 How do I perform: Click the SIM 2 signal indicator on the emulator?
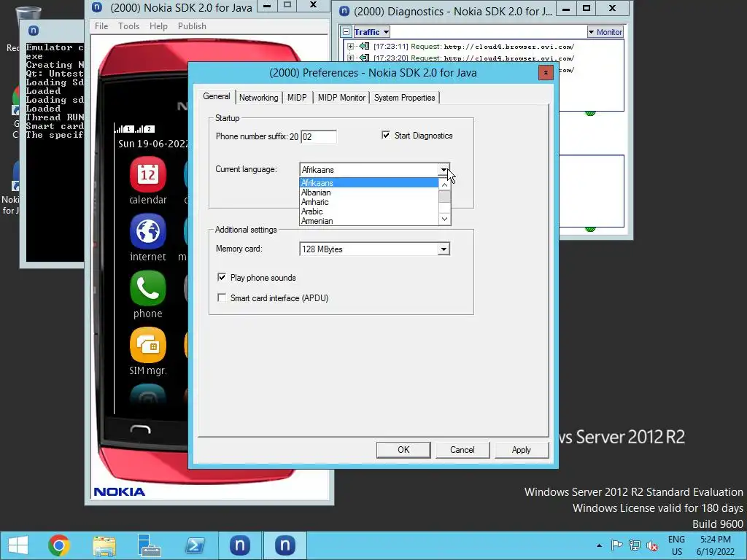pos(145,128)
